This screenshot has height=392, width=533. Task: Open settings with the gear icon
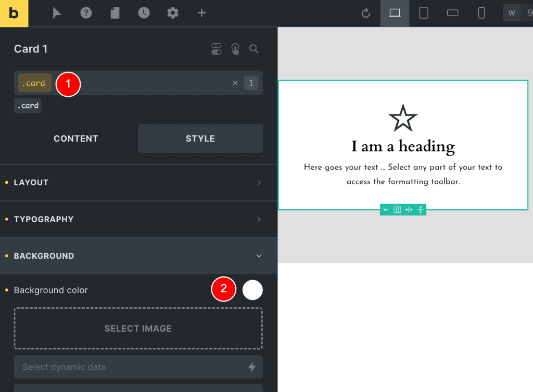[172, 13]
